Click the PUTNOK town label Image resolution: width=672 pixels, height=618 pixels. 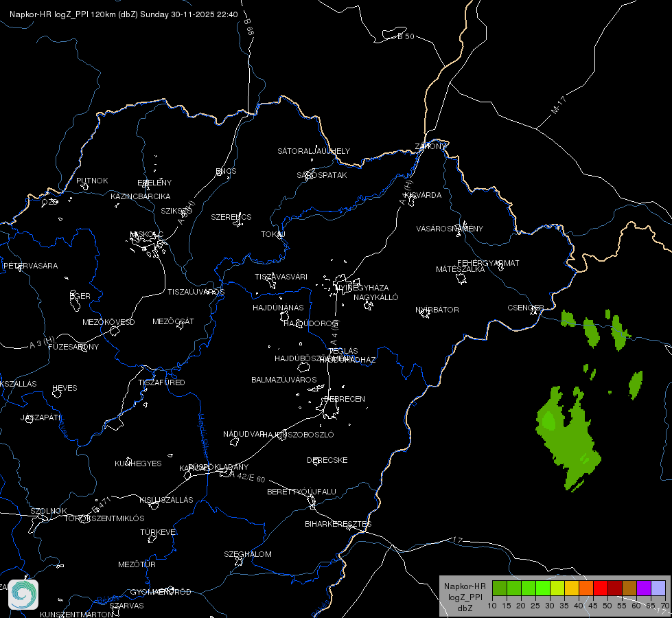(92, 181)
